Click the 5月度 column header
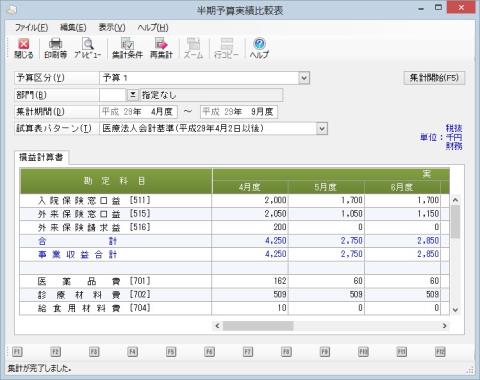 click(x=326, y=187)
